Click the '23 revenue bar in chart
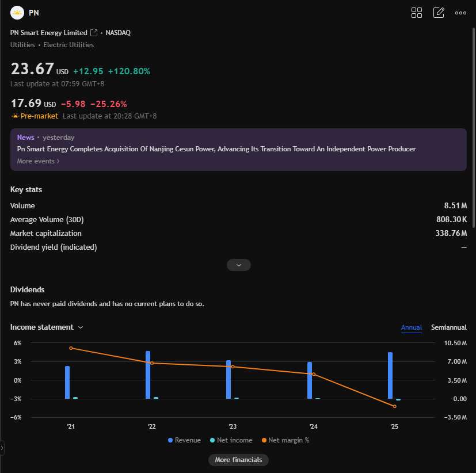The width and height of the screenshot is (476, 473). click(x=229, y=380)
